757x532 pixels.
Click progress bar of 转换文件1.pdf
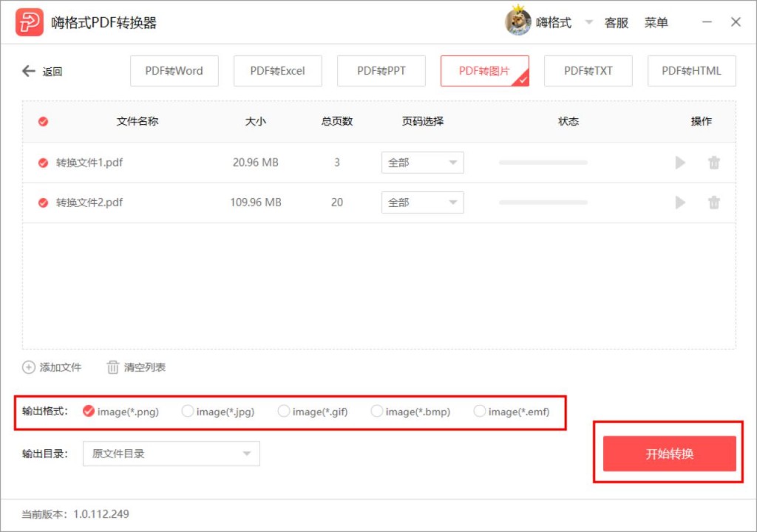[x=543, y=163]
